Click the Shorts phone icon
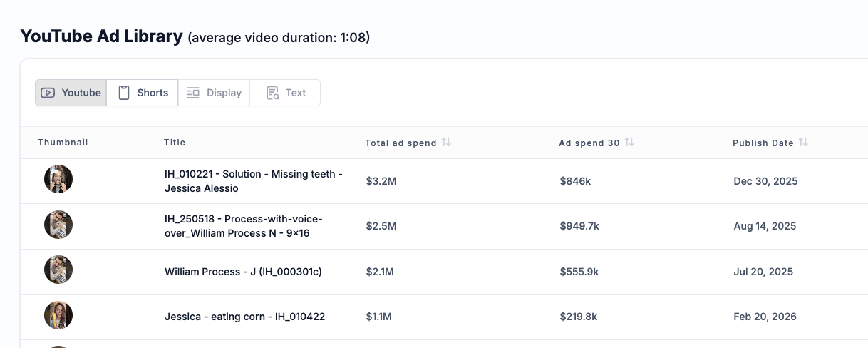This screenshot has height=348, width=868. [x=124, y=93]
